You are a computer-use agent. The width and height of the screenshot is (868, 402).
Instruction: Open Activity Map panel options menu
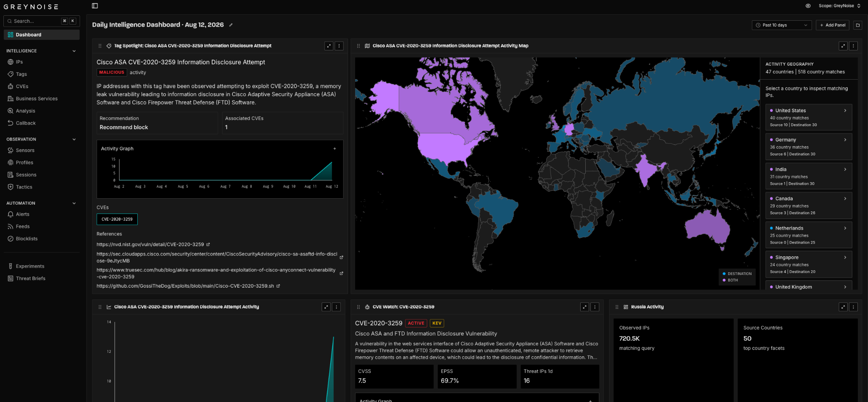point(853,46)
